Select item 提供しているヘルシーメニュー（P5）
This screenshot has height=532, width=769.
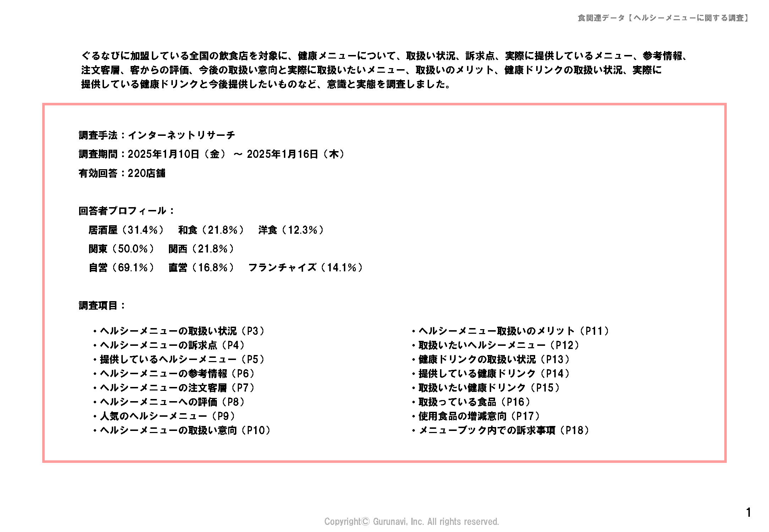click(179, 360)
